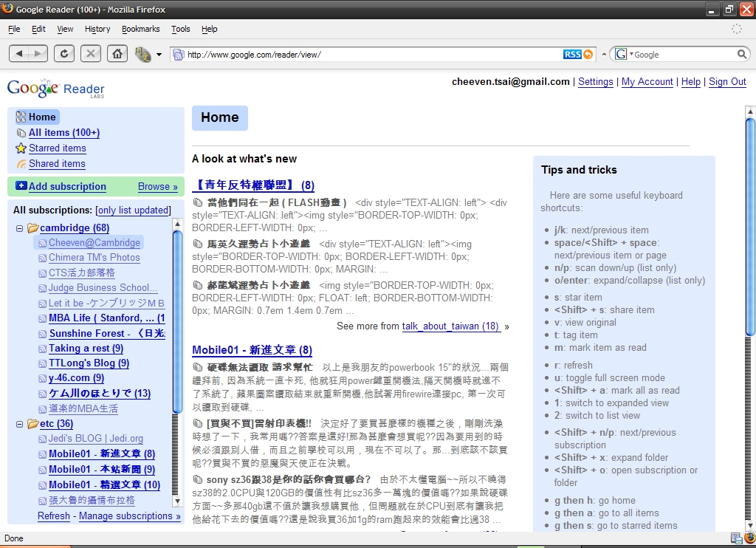
Task: Open the Help menu
Action: coord(209,29)
